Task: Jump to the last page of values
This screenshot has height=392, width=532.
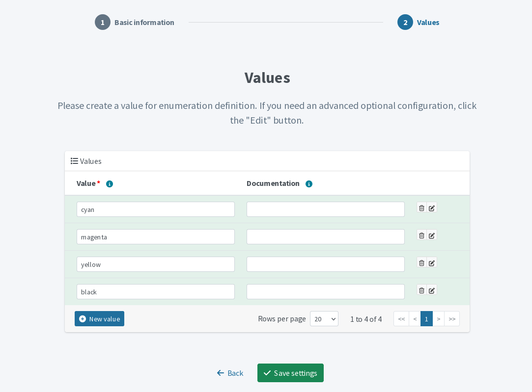Action: point(451,318)
